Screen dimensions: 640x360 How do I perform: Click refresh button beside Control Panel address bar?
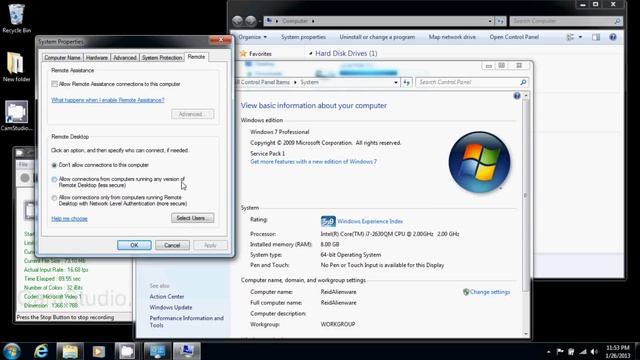click(407, 82)
